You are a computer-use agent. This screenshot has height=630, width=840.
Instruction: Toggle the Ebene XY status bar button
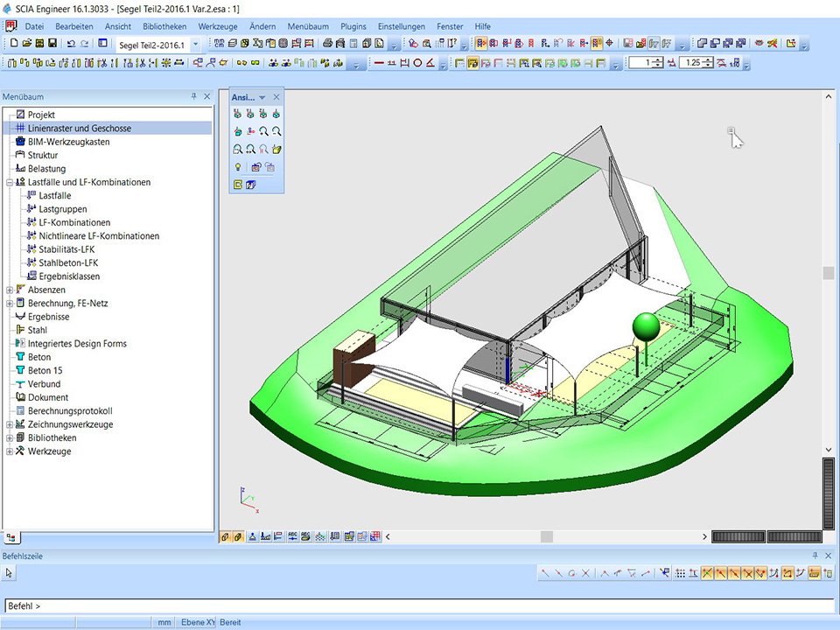click(x=197, y=622)
